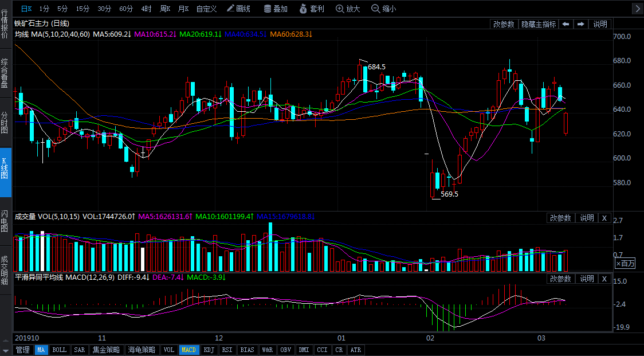Switch to 周K weekly chart
644x356 pixels.
point(165,9)
